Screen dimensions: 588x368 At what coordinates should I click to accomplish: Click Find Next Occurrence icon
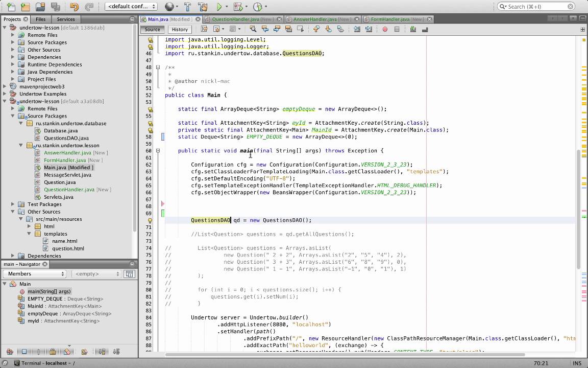(x=277, y=29)
